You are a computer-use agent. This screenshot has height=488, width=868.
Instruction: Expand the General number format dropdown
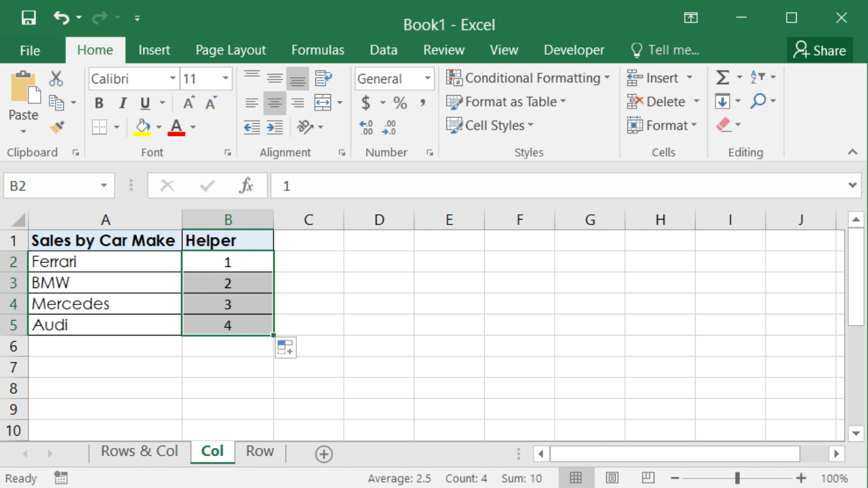click(x=427, y=79)
